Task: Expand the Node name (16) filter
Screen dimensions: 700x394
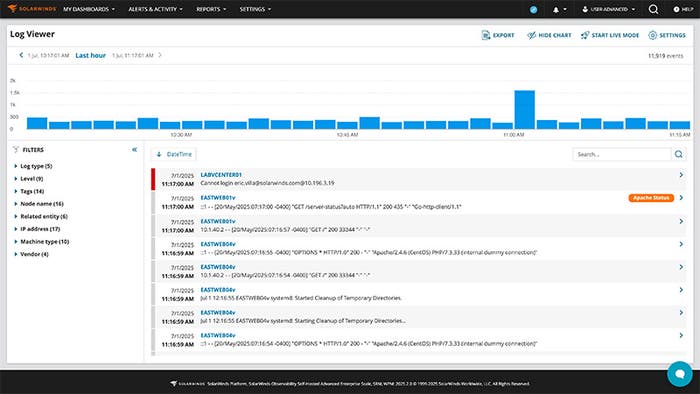Action: tap(39, 203)
